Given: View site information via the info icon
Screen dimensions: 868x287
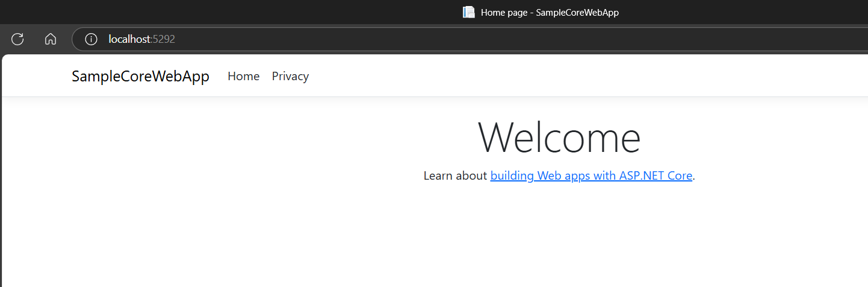Looking at the screenshot, I should coord(91,39).
